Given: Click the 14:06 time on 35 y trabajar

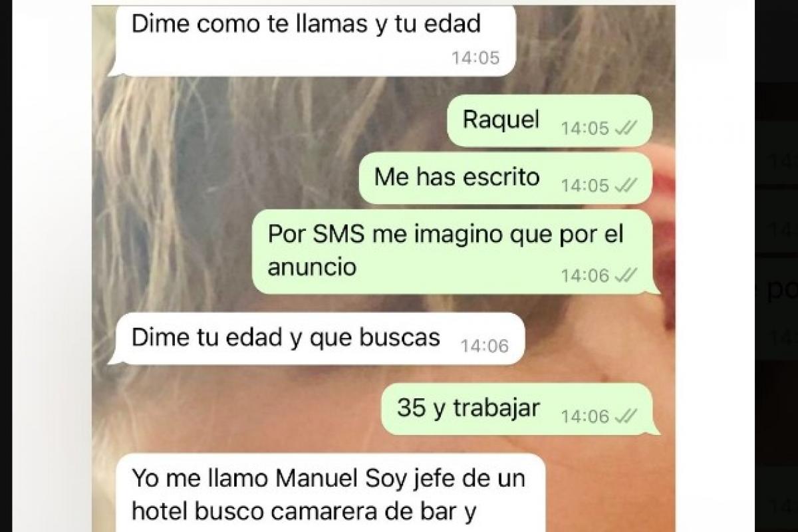Looking at the screenshot, I should click(x=585, y=417).
